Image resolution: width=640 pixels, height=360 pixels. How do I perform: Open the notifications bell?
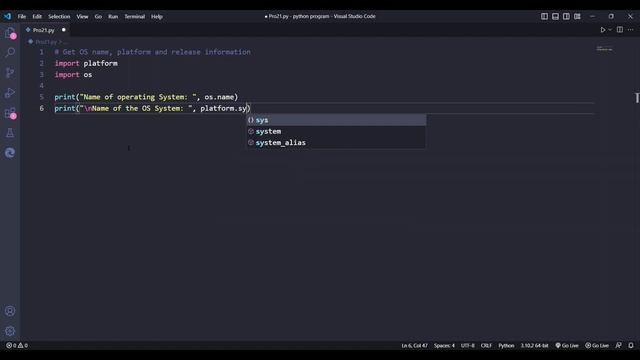pyautogui.click(x=631, y=345)
